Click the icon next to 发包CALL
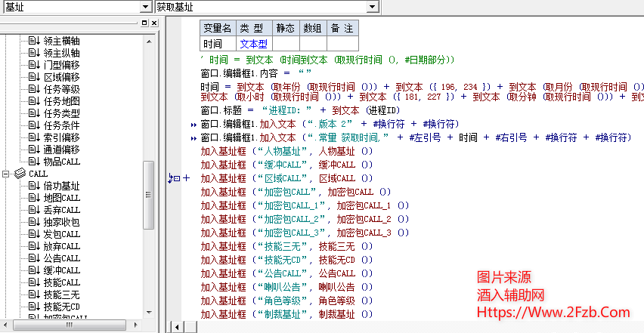This screenshot has width=644, height=333. tap(33, 234)
